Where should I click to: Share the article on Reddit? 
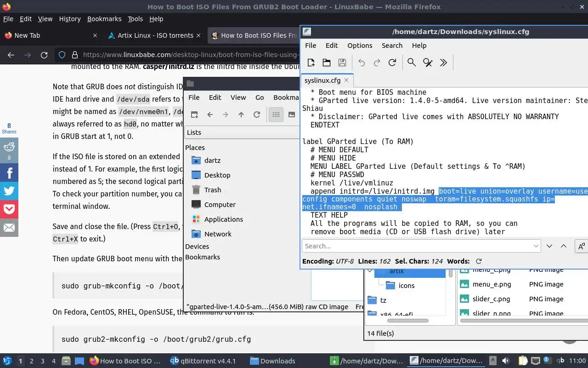(9, 150)
